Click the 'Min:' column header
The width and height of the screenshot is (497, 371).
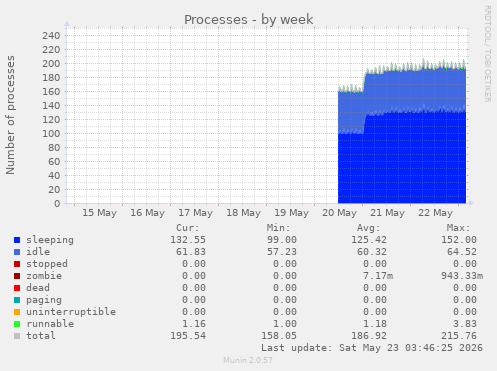click(278, 228)
